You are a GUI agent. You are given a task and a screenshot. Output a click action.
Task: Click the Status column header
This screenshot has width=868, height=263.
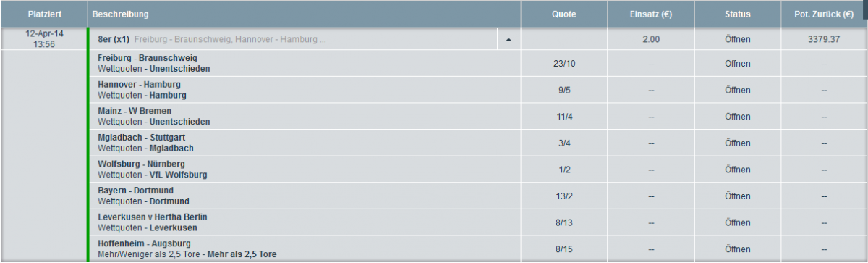[x=738, y=14]
